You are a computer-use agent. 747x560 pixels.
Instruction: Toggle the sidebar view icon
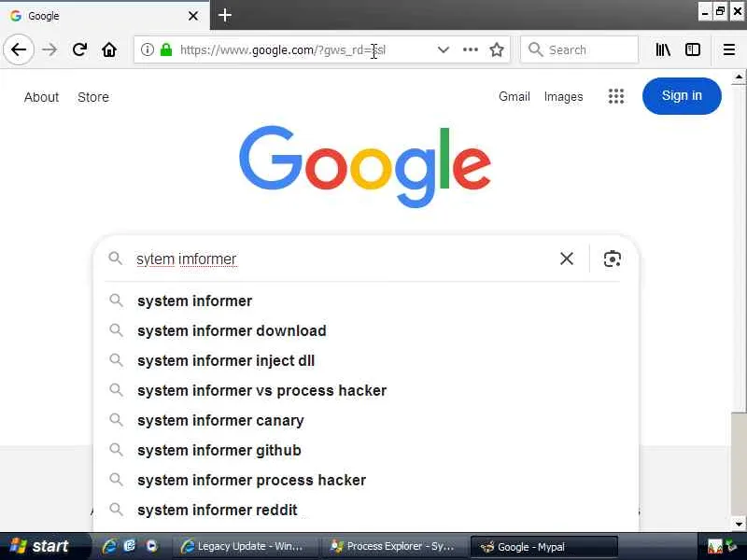point(693,49)
